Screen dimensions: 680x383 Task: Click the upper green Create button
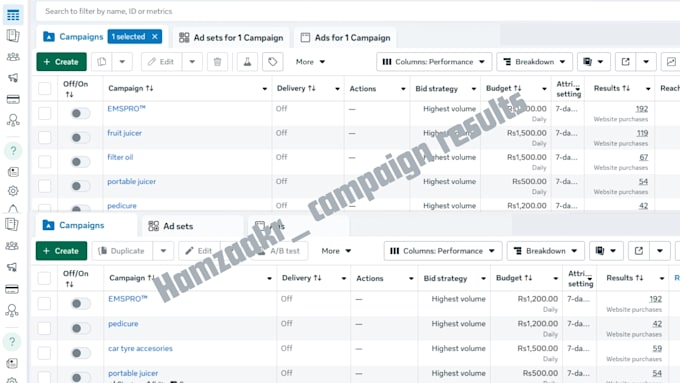click(61, 62)
